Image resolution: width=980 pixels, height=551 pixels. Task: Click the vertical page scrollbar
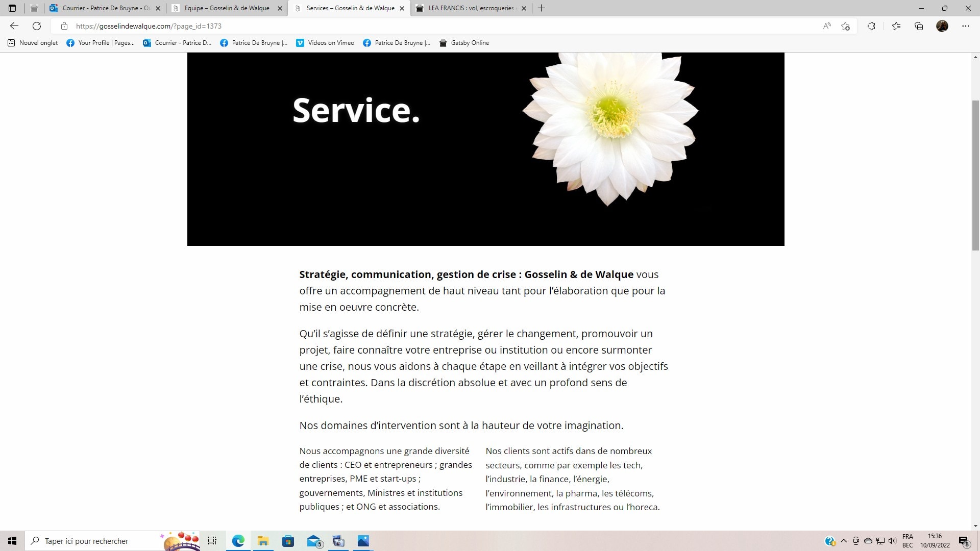point(975,173)
